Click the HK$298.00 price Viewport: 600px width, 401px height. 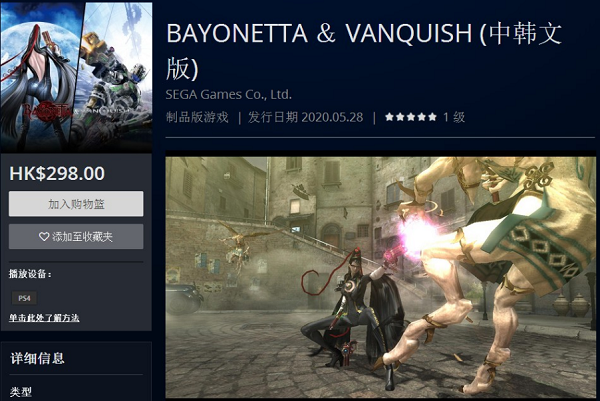57,173
